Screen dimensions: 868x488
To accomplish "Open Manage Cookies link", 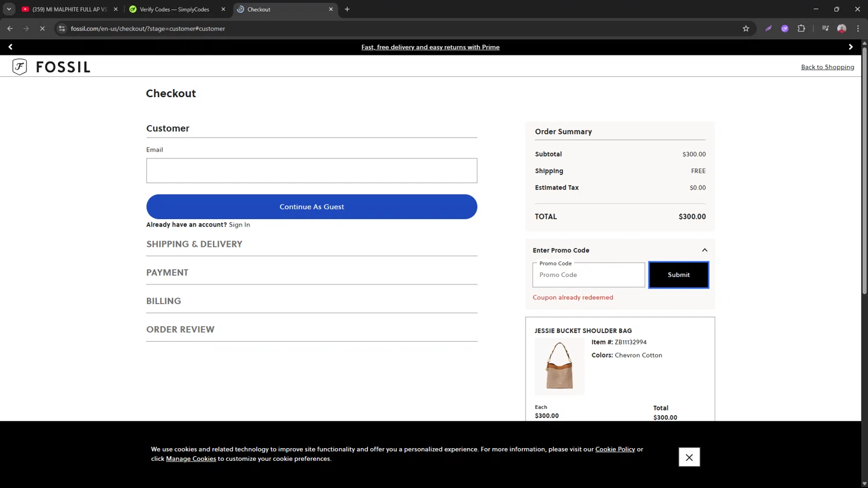I will [x=191, y=459].
